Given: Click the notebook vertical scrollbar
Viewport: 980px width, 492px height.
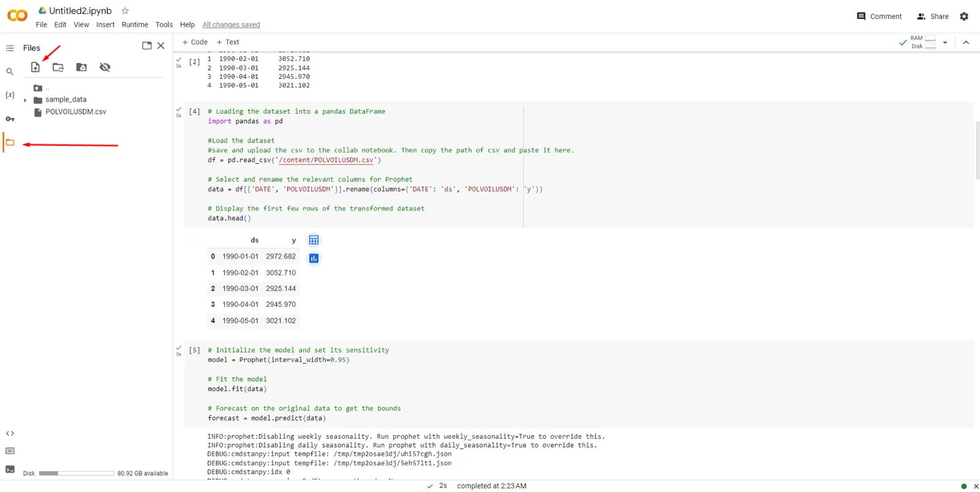Looking at the screenshot, I should (x=978, y=150).
